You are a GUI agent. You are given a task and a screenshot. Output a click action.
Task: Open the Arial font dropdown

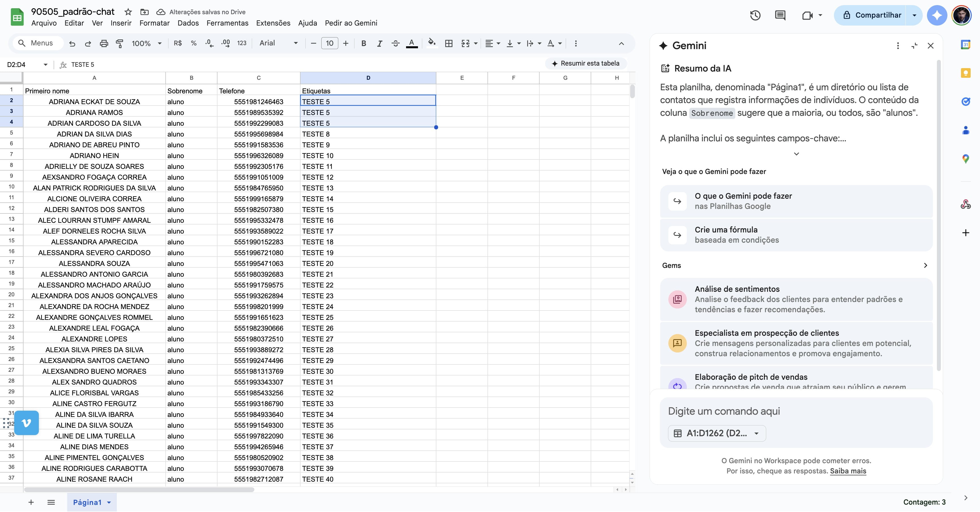coord(278,43)
